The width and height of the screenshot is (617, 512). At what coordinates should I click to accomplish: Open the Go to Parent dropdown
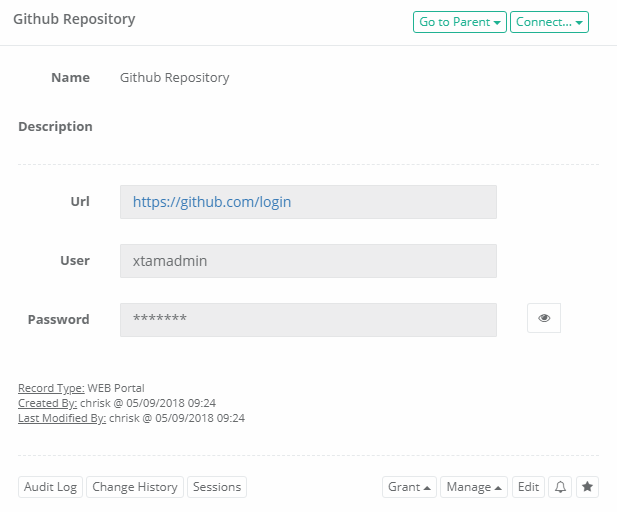459,22
